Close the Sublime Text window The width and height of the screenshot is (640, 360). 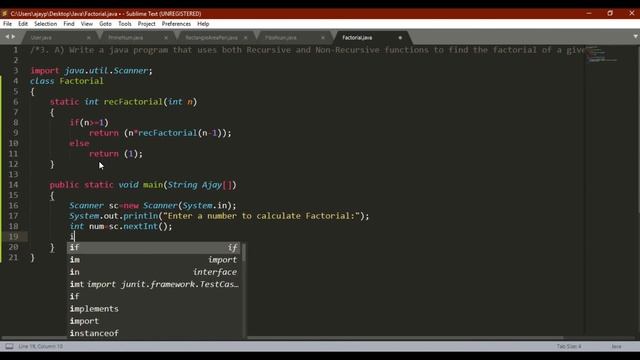(x=631, y=13)
